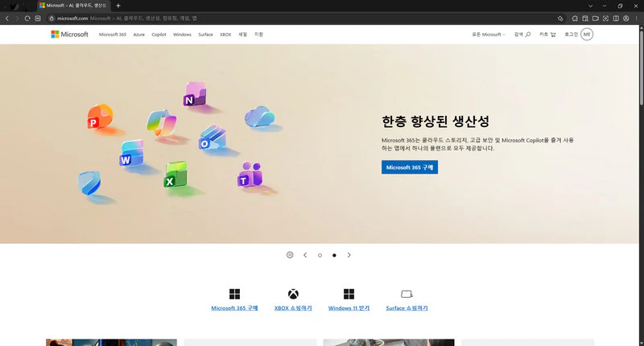Screen dimensions: 644x346
Task: Open the 세일 nav menu item
Action: tap(243, 35)
